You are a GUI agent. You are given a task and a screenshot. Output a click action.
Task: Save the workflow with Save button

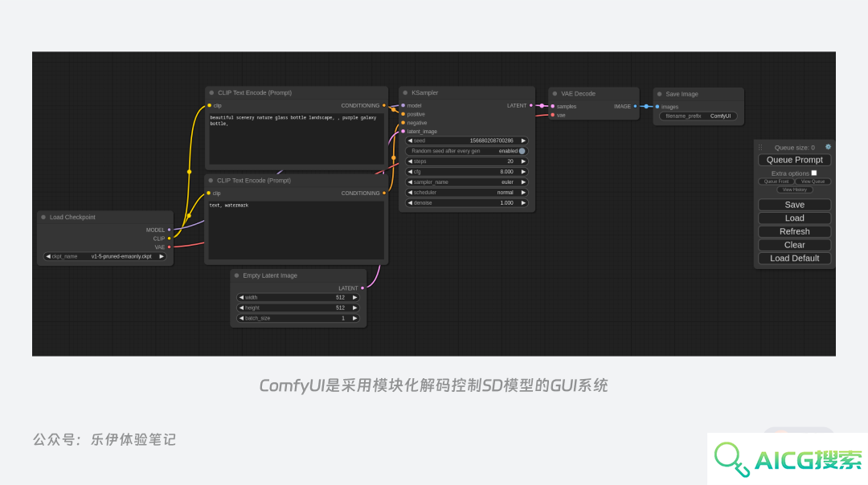tap(794, 205)
